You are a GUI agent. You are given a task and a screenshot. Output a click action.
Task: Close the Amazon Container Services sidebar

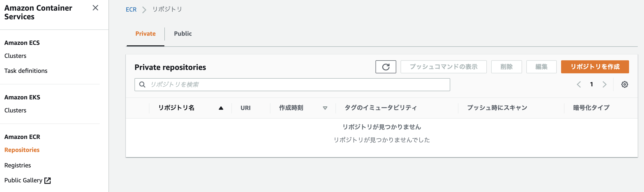tap(95, 8)
